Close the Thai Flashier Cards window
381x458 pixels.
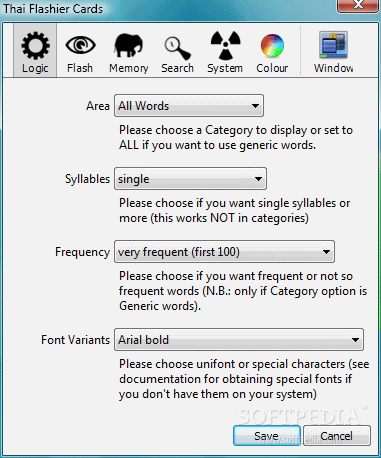tap(359, 6)
